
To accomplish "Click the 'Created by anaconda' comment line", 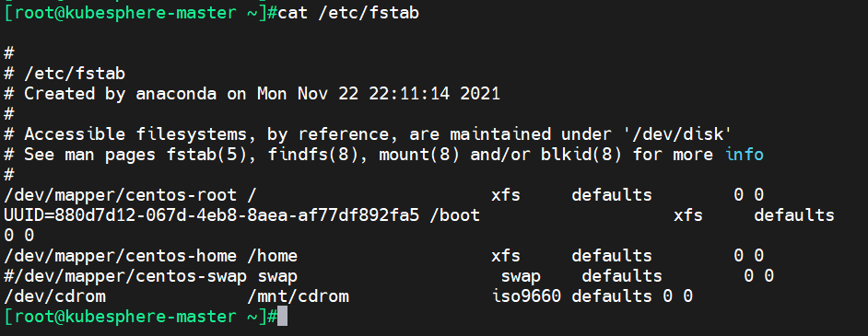I will pos(252,93).
